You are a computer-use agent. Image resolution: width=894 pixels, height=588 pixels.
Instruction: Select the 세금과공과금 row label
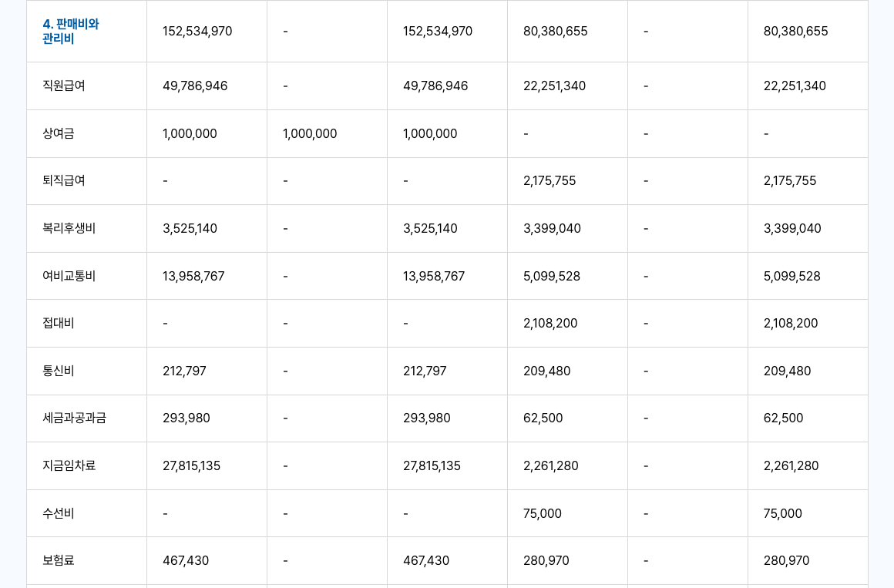coord(75,418)
